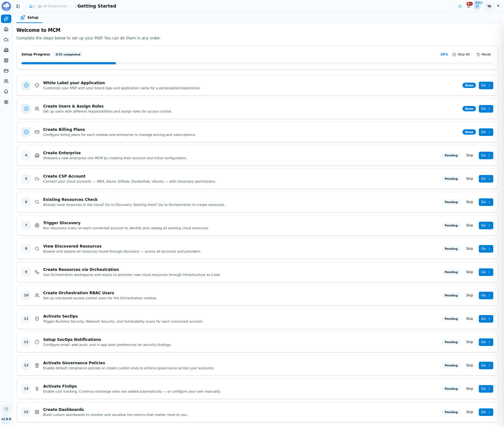Click the radar icon for Trigger Discovery
The width and height of the screenshot is (504, 427).
click(37, 225)
